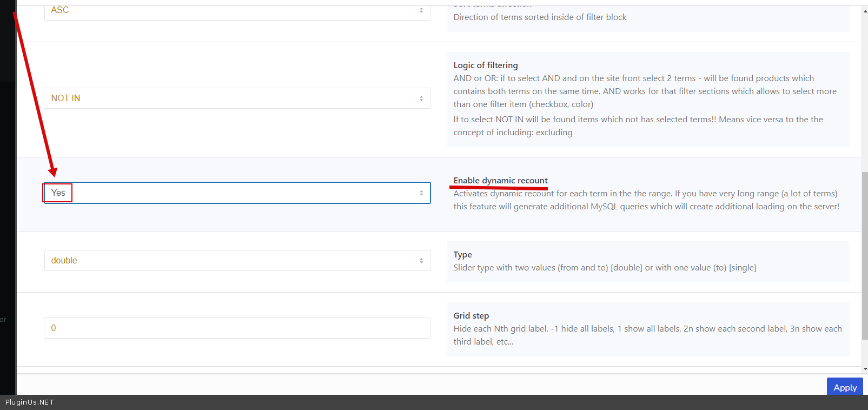Open the ASC sort direction dropdown
Screen dimensions: 868x410
point(227,10)
